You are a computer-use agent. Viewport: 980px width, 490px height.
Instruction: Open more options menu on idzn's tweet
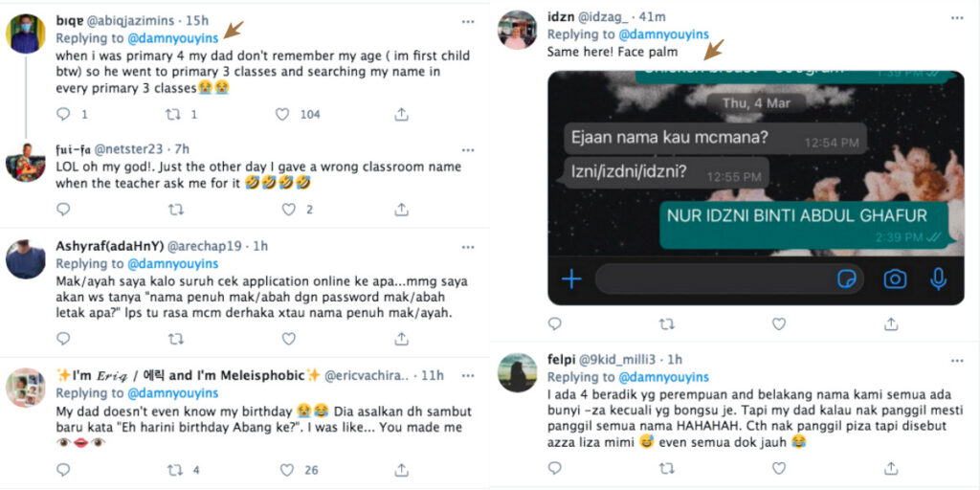click(x=957, y=17)
